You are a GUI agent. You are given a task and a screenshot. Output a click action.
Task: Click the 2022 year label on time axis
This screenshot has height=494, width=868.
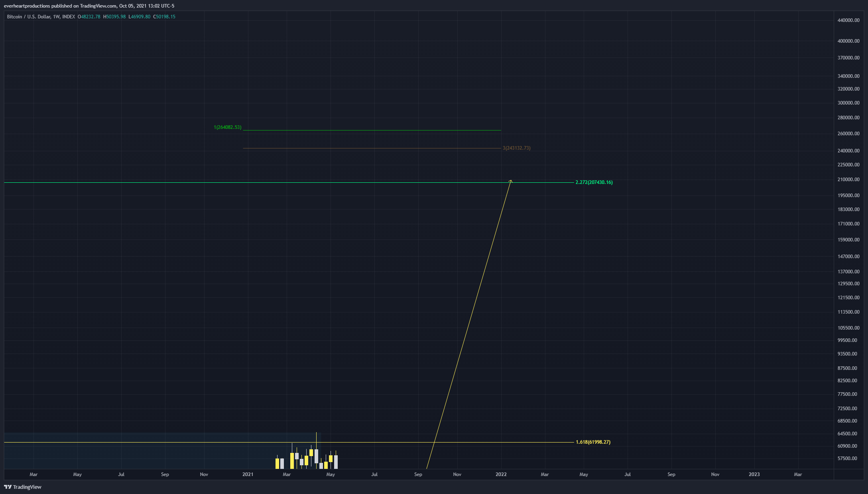pyautogui.click(x=501, y=474)
